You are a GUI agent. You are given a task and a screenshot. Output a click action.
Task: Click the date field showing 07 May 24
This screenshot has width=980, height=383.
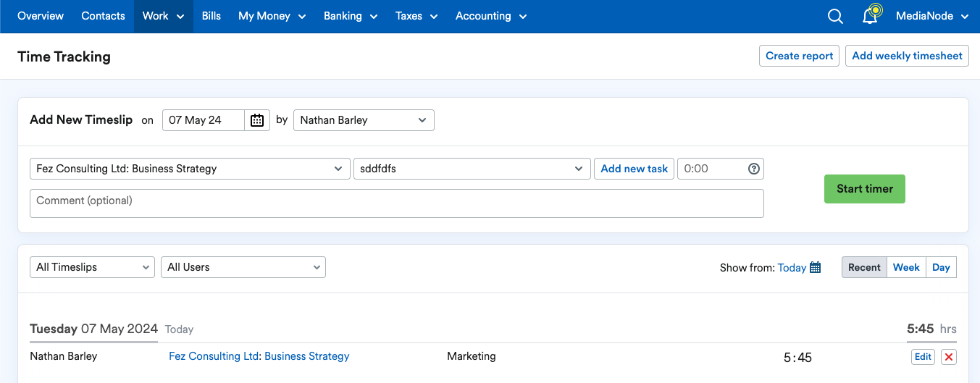click(x=204, y=120)
